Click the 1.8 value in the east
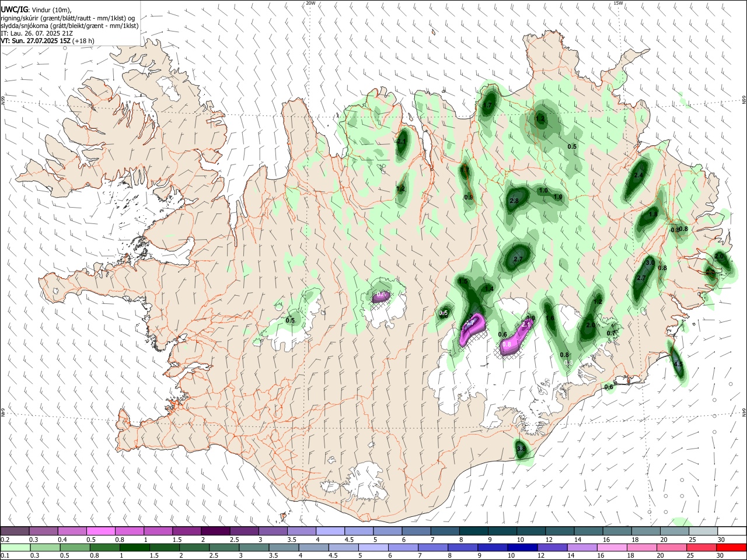Image resolution: width=747 pixels, height=560 pixels. [653, 215]
